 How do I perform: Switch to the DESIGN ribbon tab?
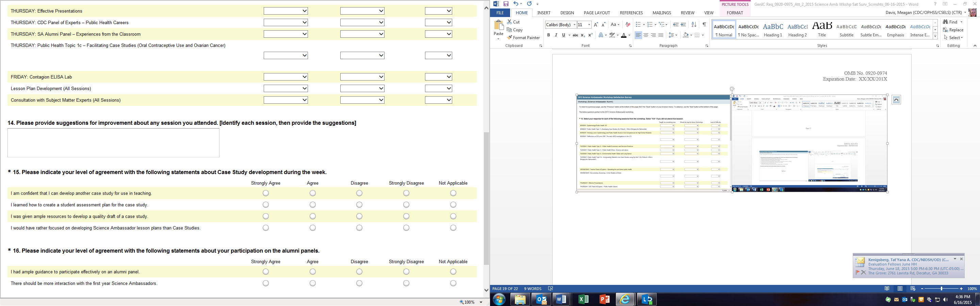point(567,13)
